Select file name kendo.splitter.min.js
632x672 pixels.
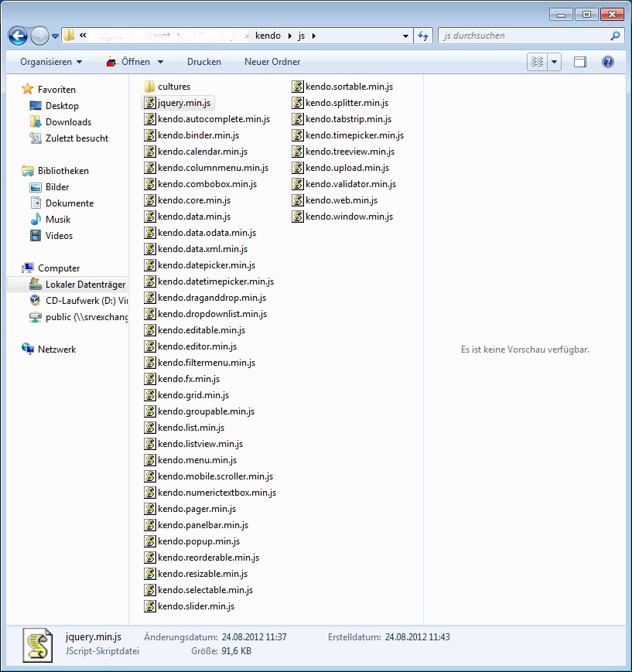(x=347, y=103)
